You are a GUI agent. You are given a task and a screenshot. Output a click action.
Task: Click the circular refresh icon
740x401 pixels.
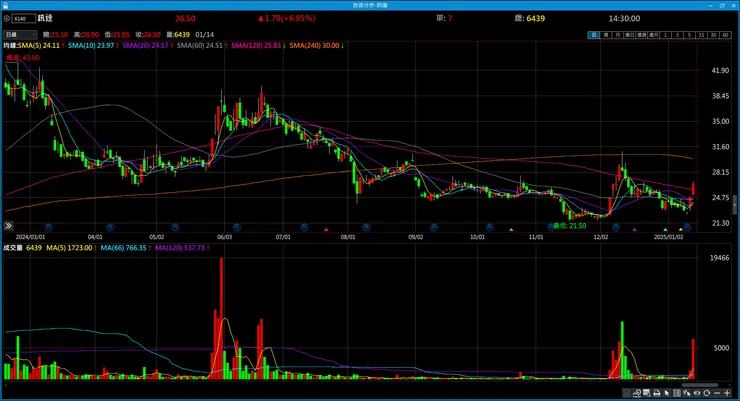[706, 393]
